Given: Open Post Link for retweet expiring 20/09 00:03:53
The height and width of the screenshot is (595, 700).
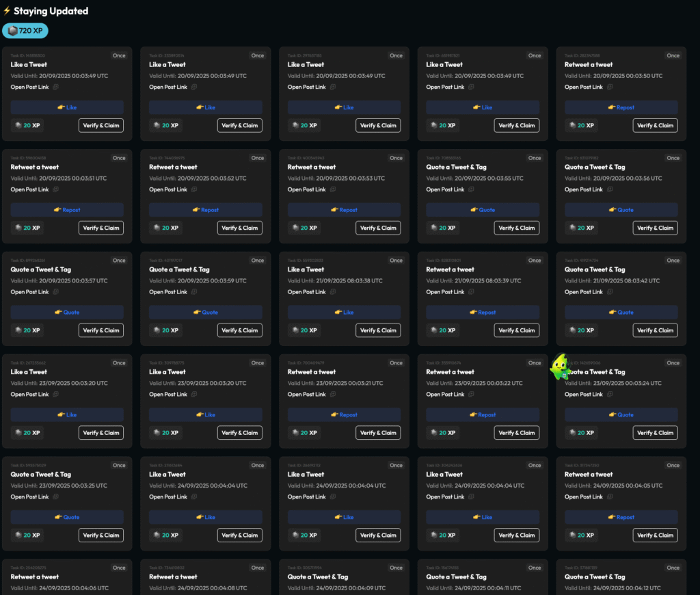Looking at the screenshot, I should 306,189.
